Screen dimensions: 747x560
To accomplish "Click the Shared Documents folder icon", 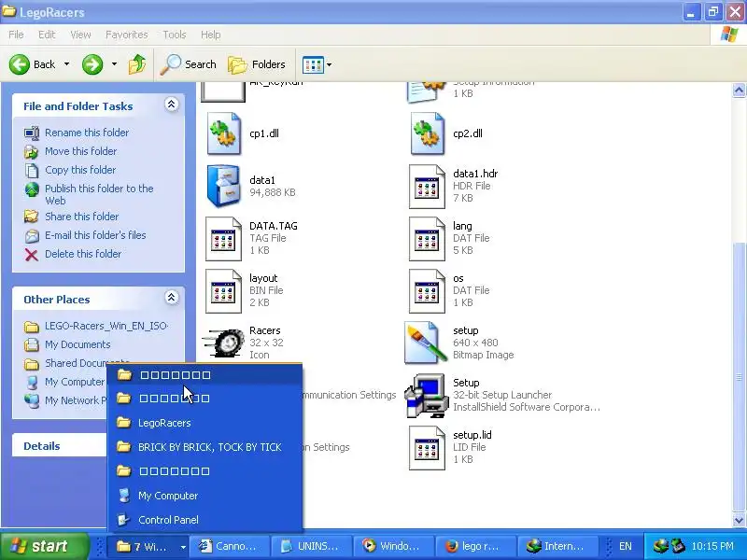I will [32, 364].
